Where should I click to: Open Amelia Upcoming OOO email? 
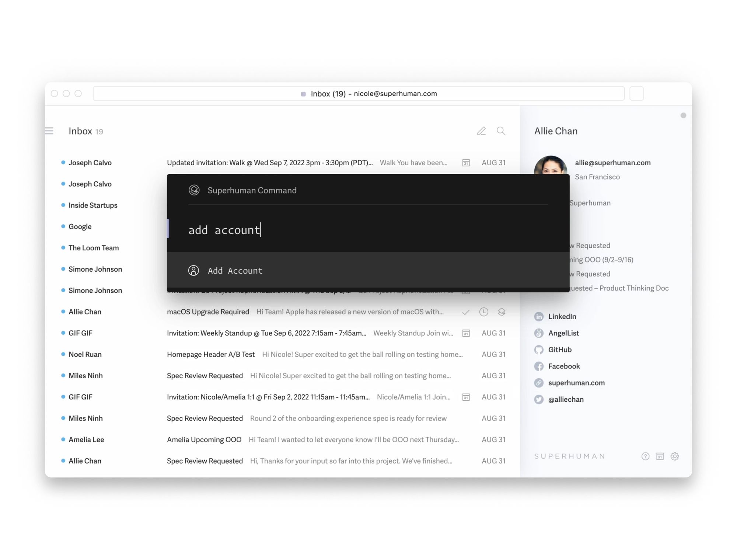pyautogui.click(x=204, y=440)
